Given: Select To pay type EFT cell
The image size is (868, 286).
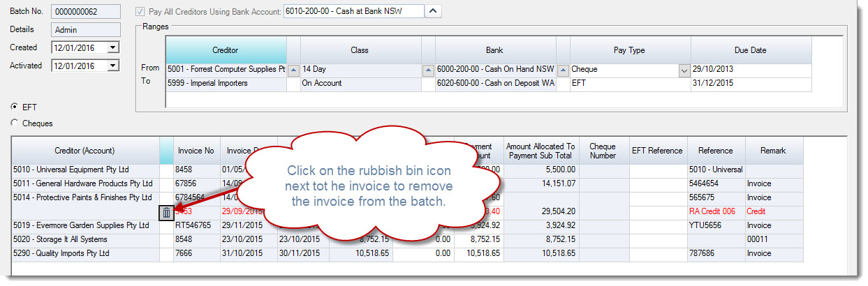Looking at the screenshot, I should point(631,84).
